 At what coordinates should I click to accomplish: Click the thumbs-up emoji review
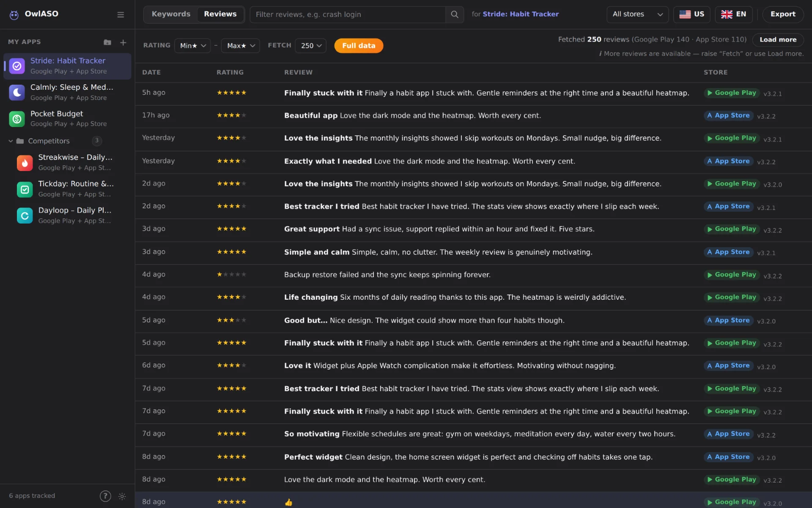pos(288,502)
